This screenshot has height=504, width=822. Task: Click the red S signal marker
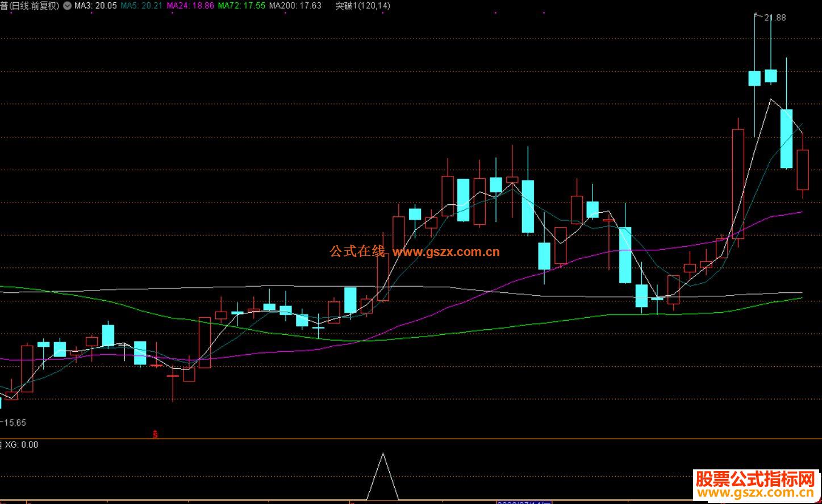(155, 434)
